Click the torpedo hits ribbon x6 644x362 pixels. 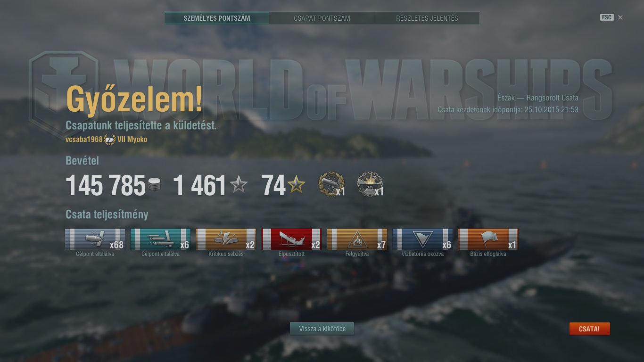click(x=160, y=239)
